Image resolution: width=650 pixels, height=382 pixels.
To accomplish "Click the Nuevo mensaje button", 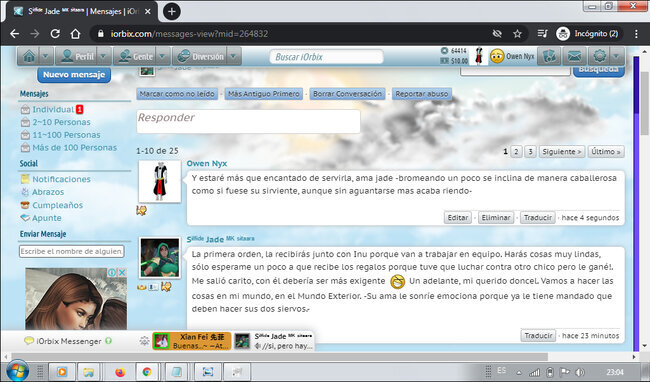I will click(74, 75).
